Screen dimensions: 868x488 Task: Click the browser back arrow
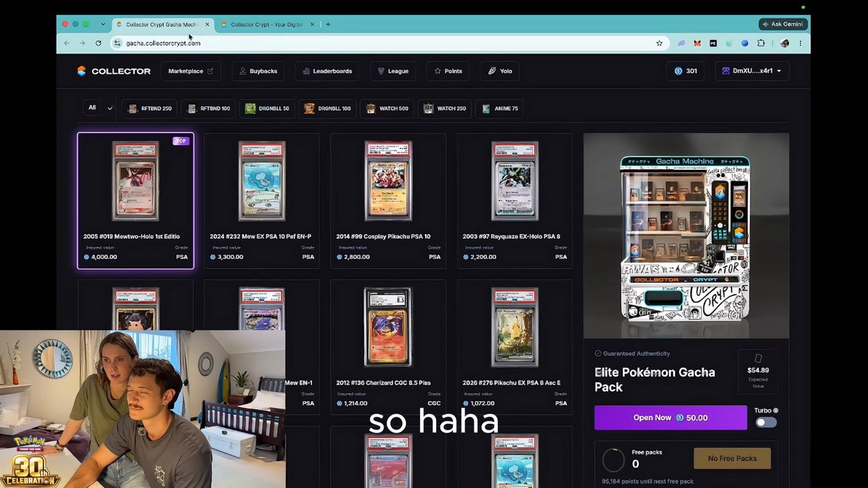(67, 43)
